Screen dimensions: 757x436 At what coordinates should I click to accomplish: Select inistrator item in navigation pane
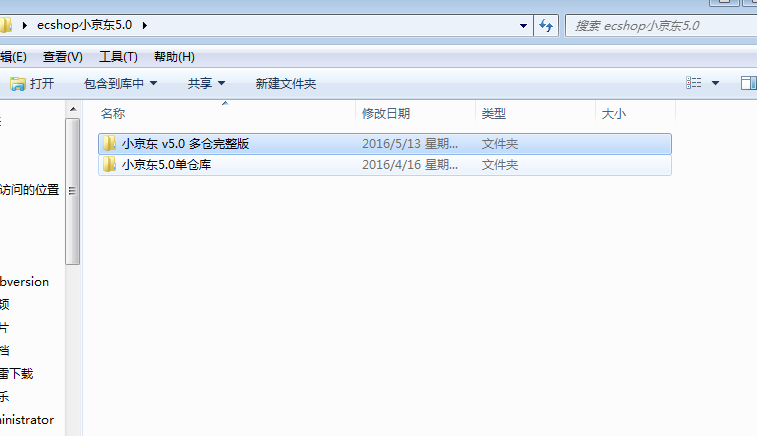(27, 420)
